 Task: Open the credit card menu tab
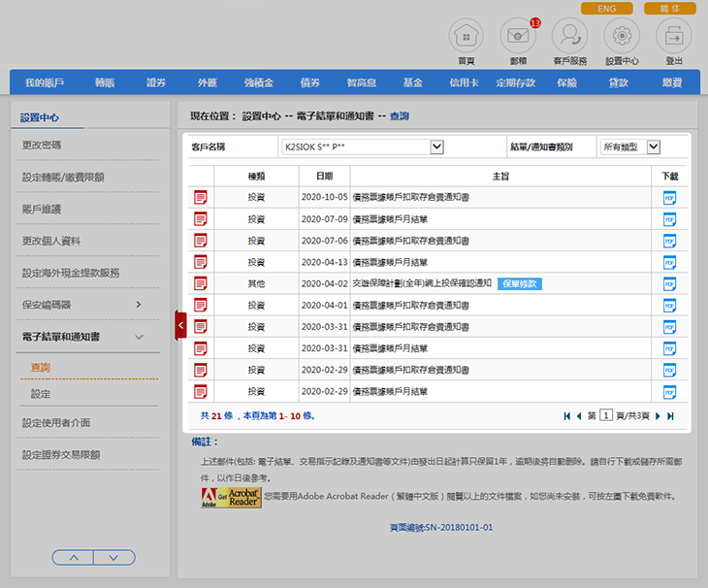pyautogui.click(x=464, y=83)
